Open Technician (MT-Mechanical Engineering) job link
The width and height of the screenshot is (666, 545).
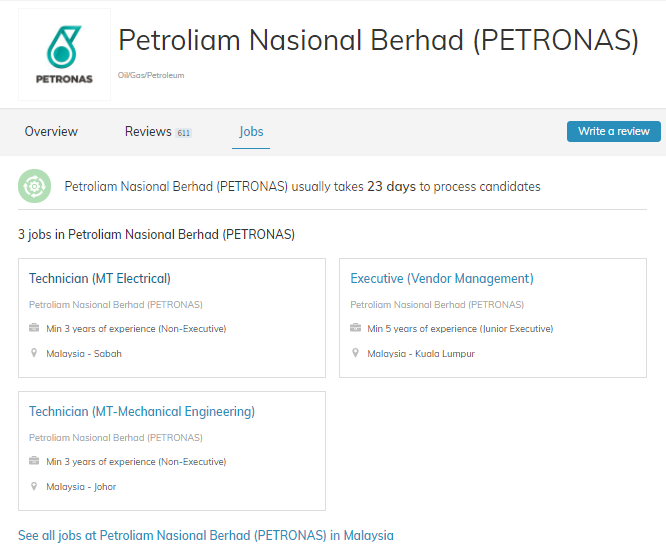(x=142, y=412)
